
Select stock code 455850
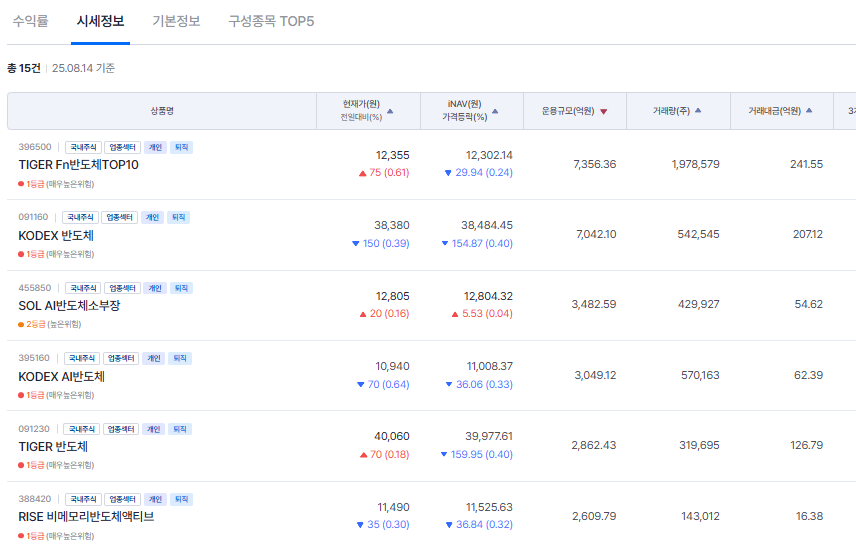(35, 288)
